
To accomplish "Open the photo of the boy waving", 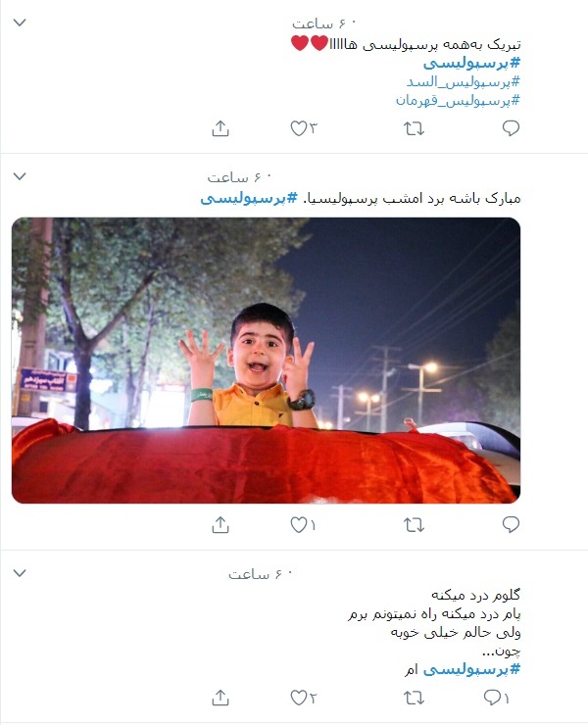I will tap(266, 361).
